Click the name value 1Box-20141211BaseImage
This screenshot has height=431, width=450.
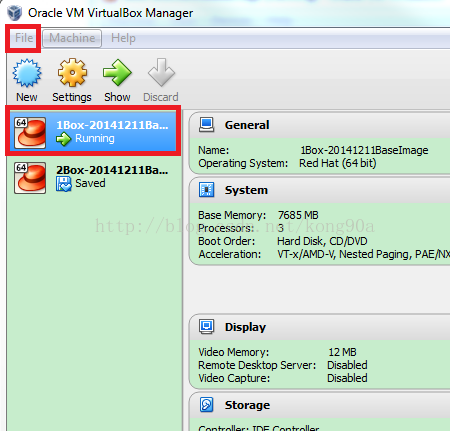pos(364,150)
